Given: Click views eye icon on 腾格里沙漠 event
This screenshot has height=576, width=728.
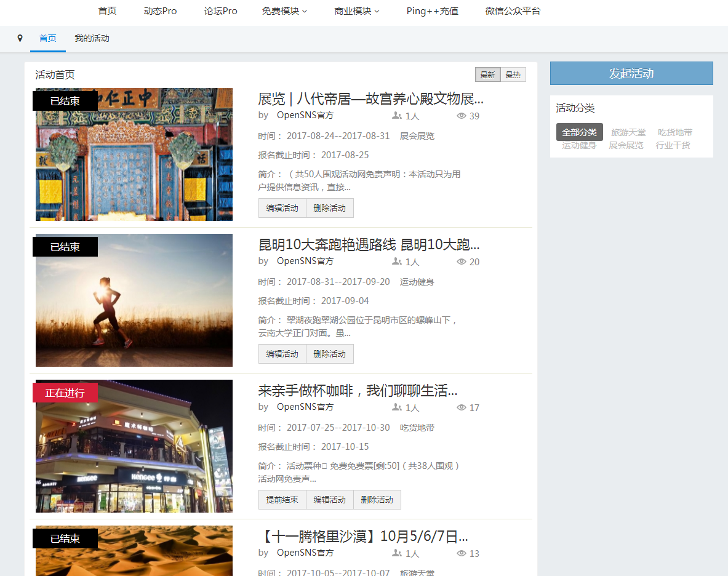Looking at the screenshot, I should click(x=461, y=553).
